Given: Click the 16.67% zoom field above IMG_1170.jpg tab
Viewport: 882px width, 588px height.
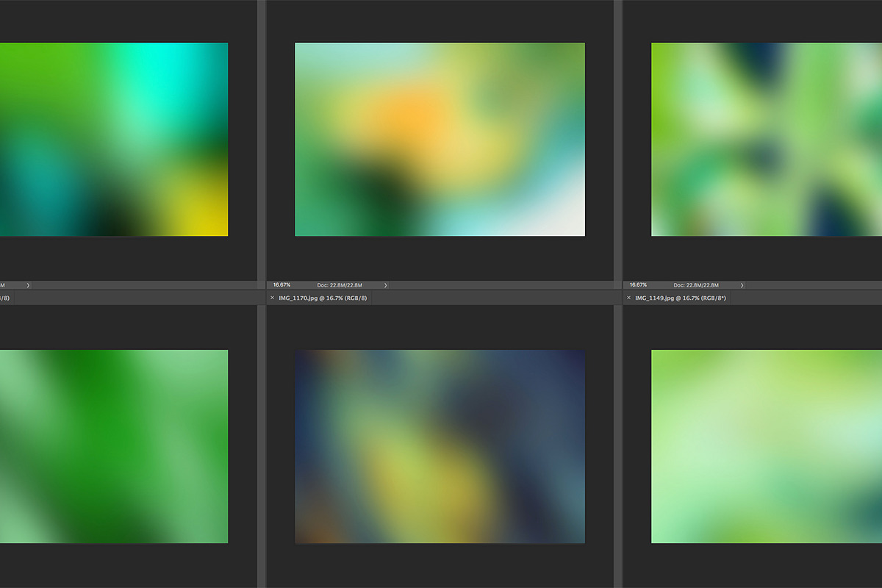Looking at the screenshot, I should tap(282, 285).
